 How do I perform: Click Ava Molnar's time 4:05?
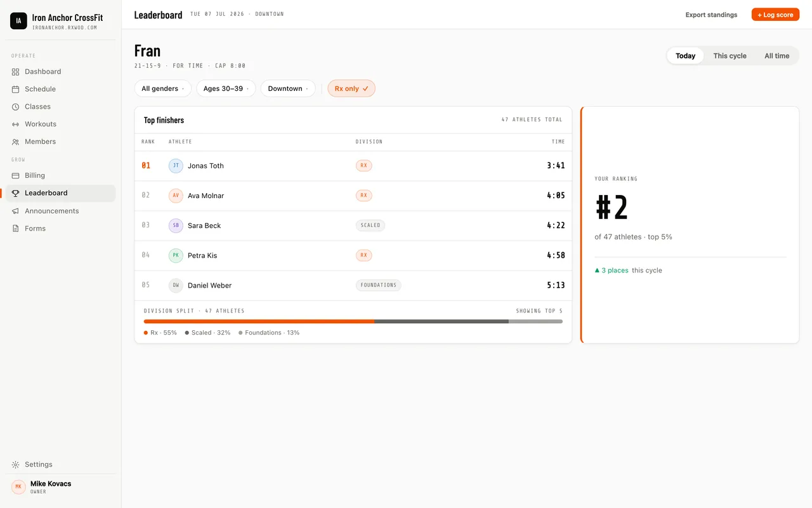(x=556, y=196)
